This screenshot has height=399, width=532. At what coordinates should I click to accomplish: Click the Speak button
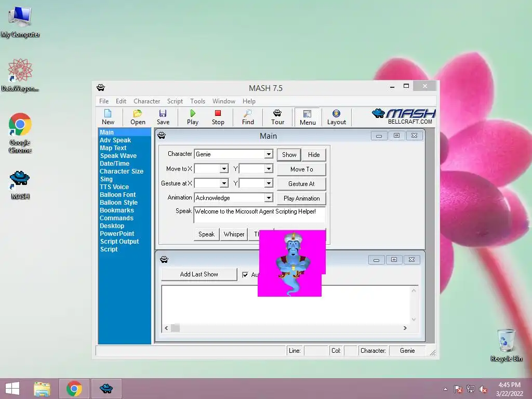coord(206,234)
